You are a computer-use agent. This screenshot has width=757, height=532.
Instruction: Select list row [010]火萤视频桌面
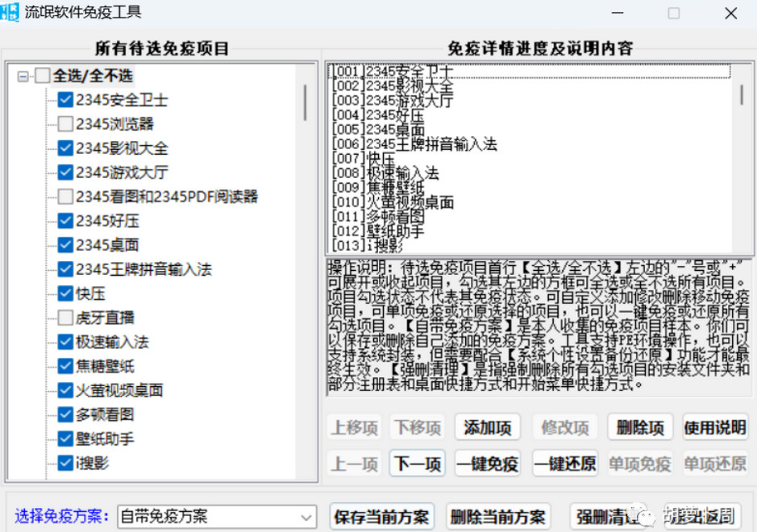pos(530,202)
